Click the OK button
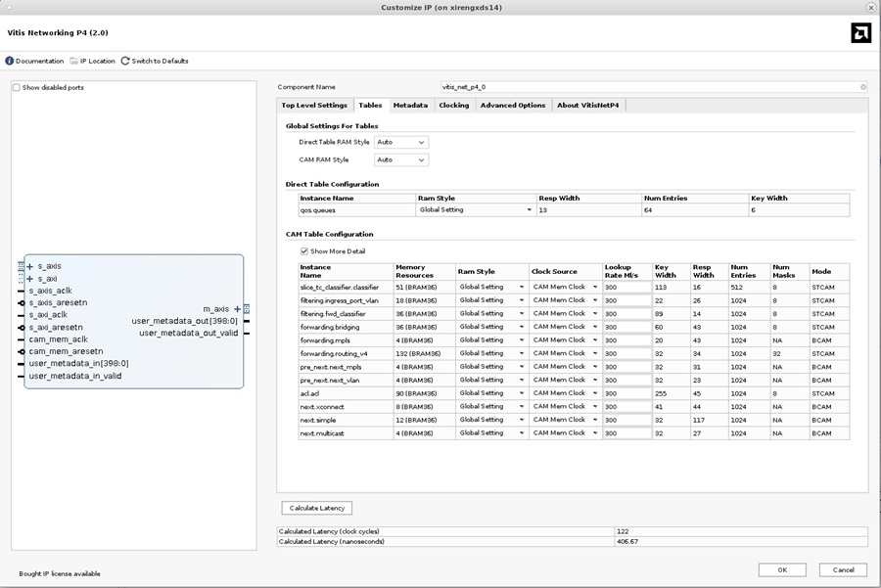The height and width of the screenshot is (588, 881). 782,569
